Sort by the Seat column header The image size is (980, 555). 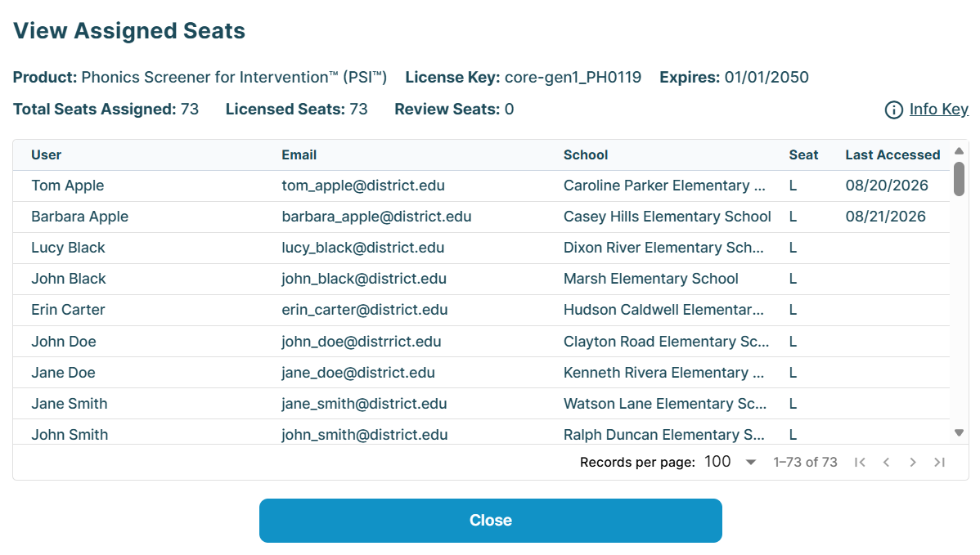[803, 154]
